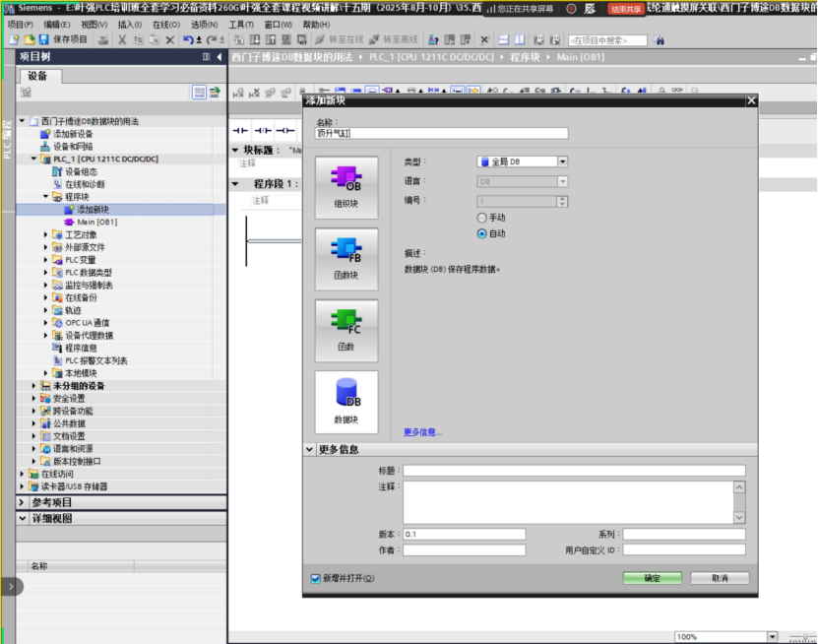818x644 pixels.
Task: Expand the 参考项目 panel
Action: 22,502
